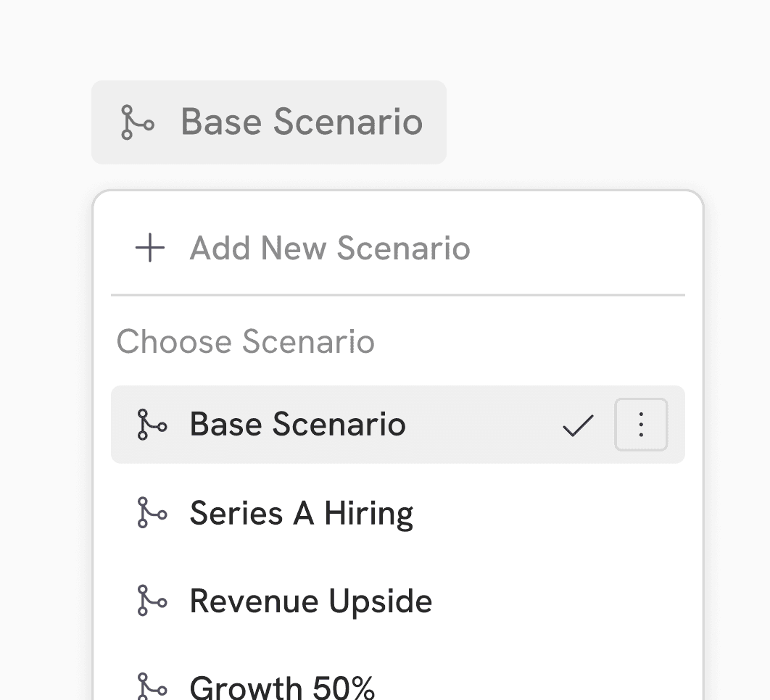770x700 pixels.
Task: Choose the Series A Hiring scenario
Action: [398, 513]
